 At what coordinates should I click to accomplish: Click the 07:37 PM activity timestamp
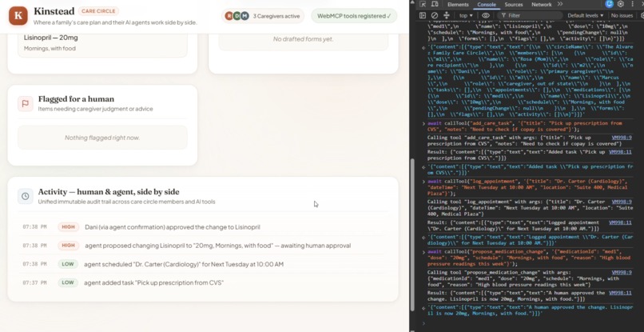[34, 282]
